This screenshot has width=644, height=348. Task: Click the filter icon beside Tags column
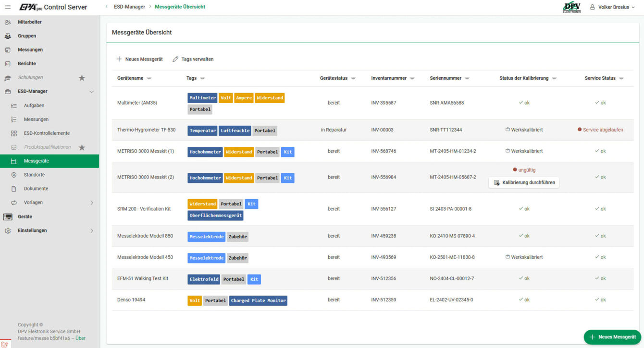tap(202, 78)
